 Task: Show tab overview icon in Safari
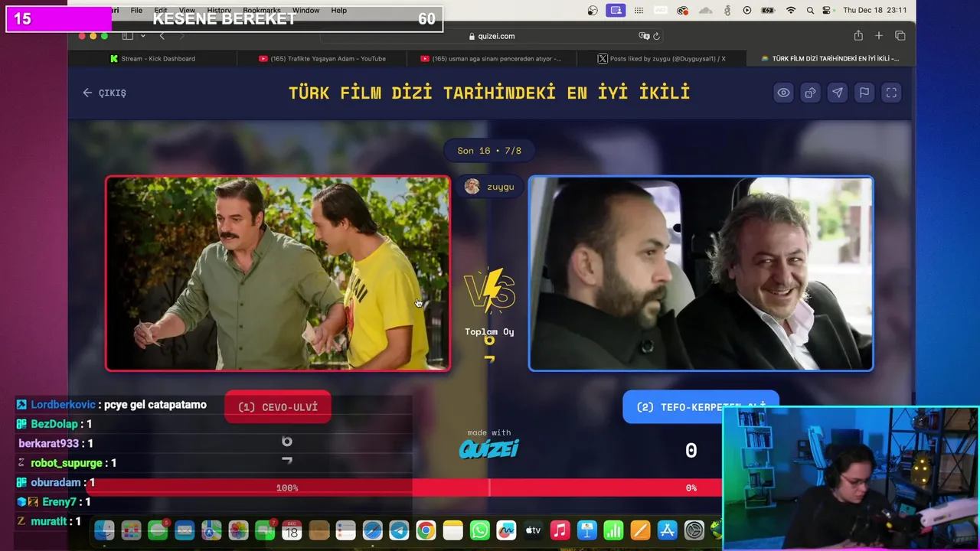tap(900, 36)
